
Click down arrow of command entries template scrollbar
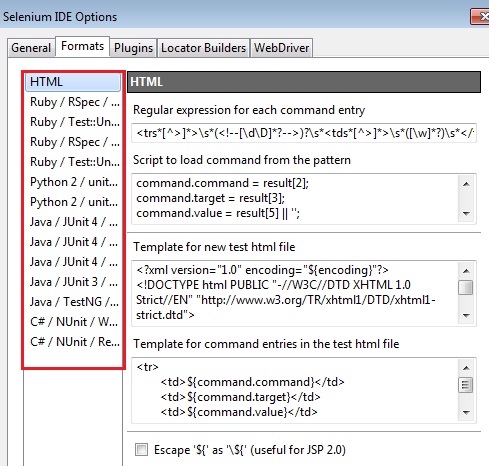point(466,413)
